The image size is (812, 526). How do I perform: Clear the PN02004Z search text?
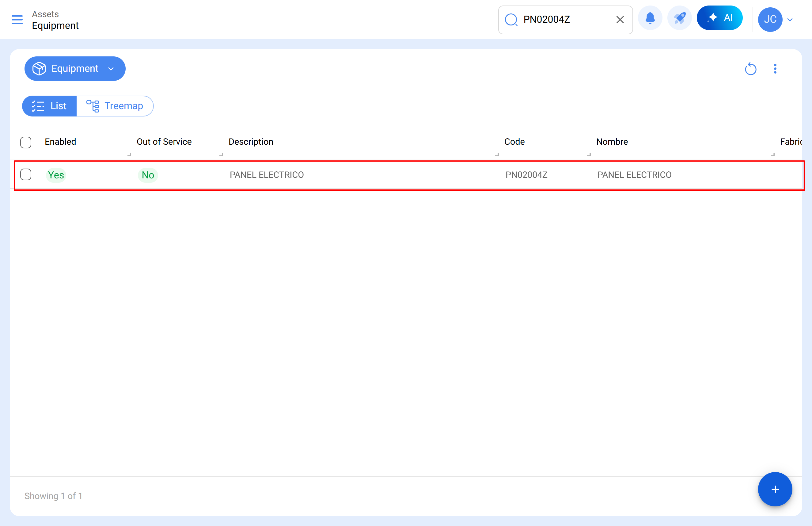point(620,19)
